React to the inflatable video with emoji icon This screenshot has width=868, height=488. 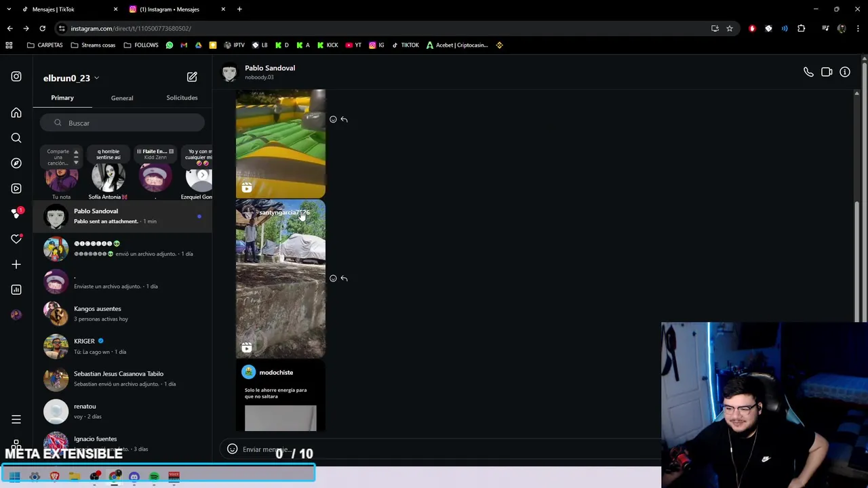333,119
